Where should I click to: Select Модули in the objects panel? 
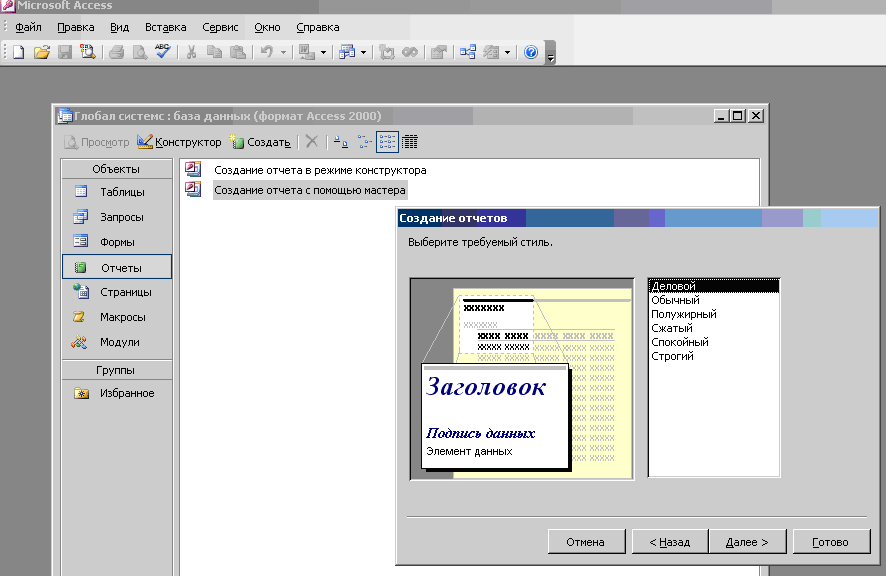[x=116, y=342]
